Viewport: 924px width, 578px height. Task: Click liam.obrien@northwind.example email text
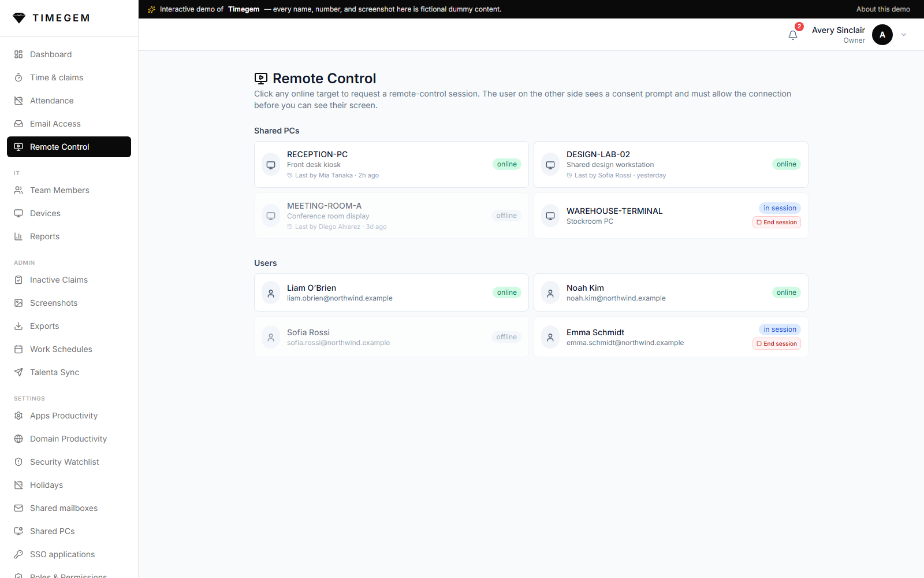[x=340, y=298]
